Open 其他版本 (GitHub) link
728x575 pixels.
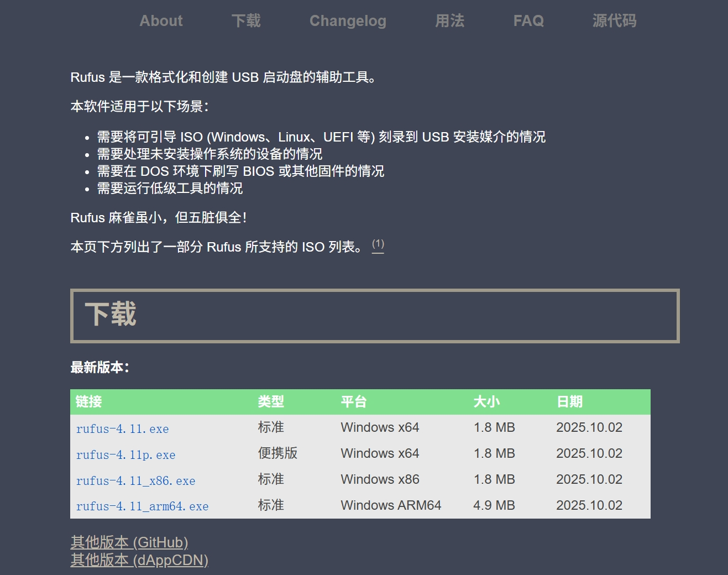click(129, 542)
